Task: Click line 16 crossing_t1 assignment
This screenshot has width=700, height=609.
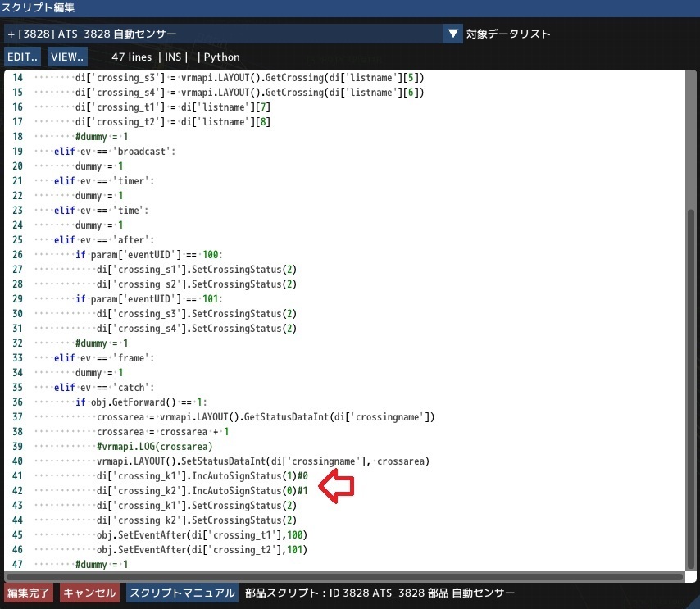Action: tap(173, 107)
